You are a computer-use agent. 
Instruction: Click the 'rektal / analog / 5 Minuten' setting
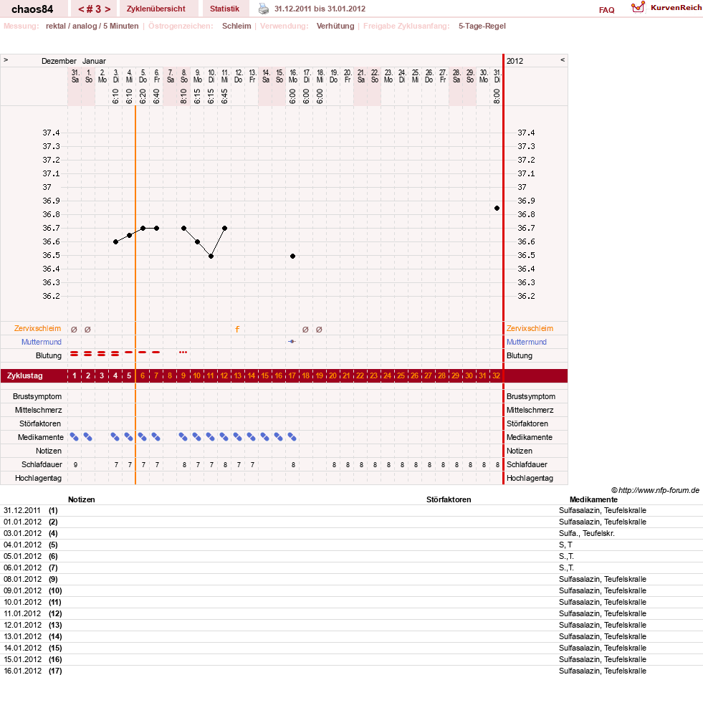tap(92, 26)
